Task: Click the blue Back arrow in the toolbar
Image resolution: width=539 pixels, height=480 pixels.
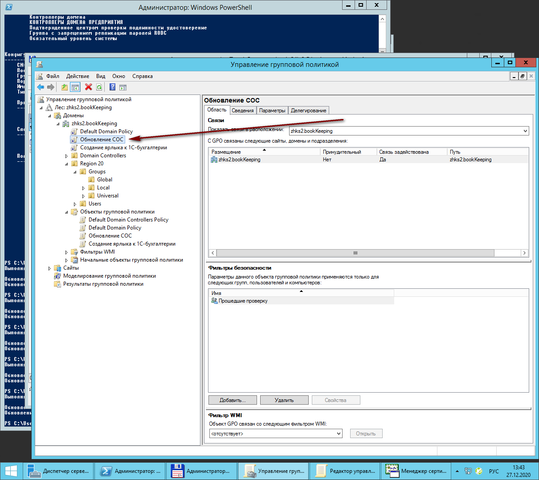Action: 41,87
